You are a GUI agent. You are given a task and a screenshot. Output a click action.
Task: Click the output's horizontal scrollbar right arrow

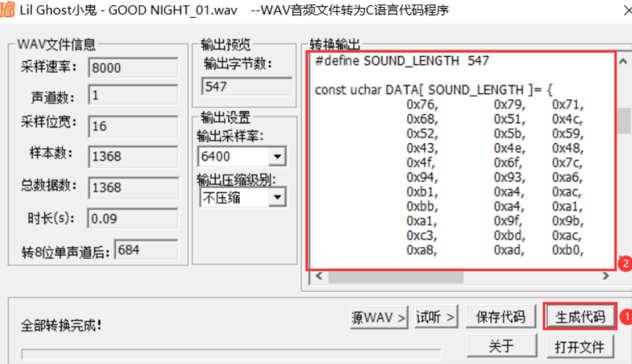[606, 276]
